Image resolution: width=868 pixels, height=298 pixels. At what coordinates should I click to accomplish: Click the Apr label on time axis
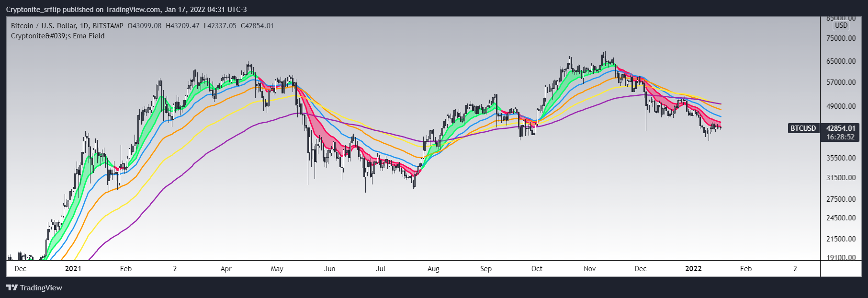click(x=226, y=269)
